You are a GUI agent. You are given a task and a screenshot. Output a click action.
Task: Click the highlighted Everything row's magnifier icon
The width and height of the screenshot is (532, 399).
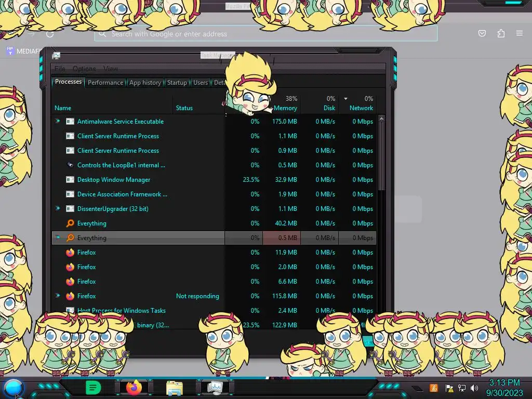[70, 238]
